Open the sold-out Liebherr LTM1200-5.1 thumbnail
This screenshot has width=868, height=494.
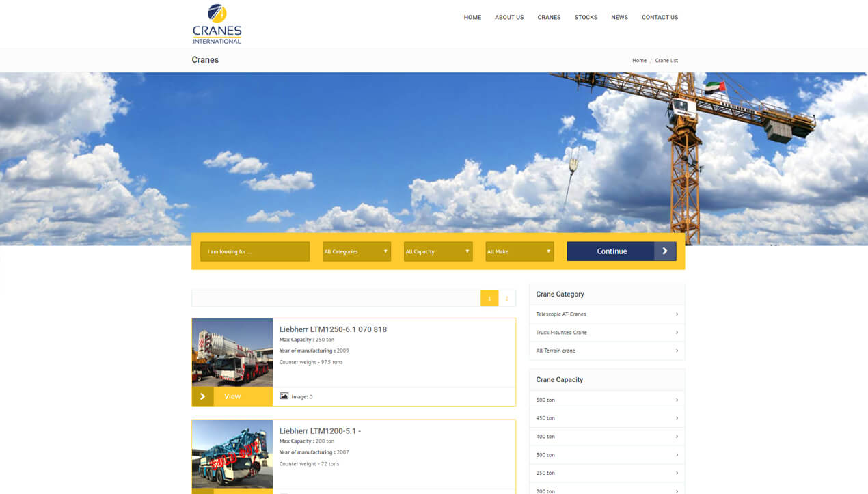tap(232, 454)
